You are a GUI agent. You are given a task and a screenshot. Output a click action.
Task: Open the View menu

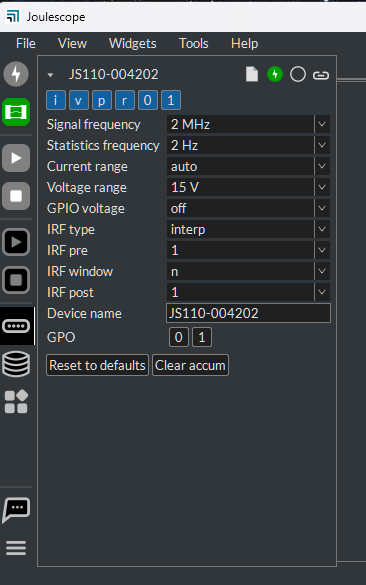click(x=72, y=44)
